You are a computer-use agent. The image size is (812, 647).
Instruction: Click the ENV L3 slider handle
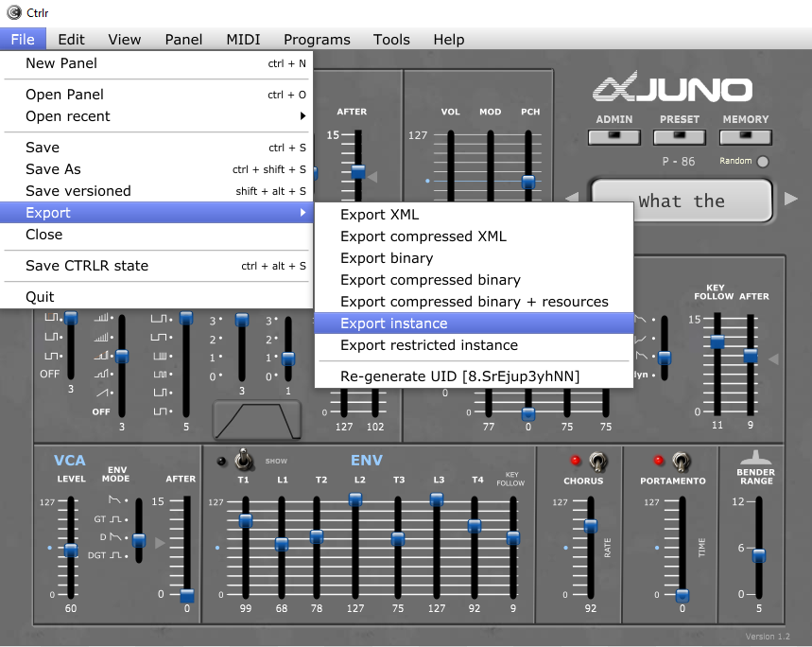(437, 499)
